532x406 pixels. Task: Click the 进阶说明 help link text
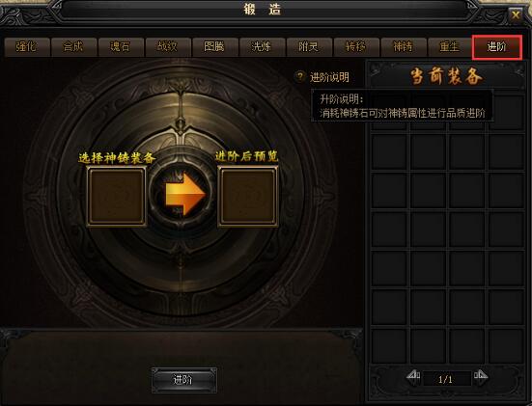tap(329, 77)
